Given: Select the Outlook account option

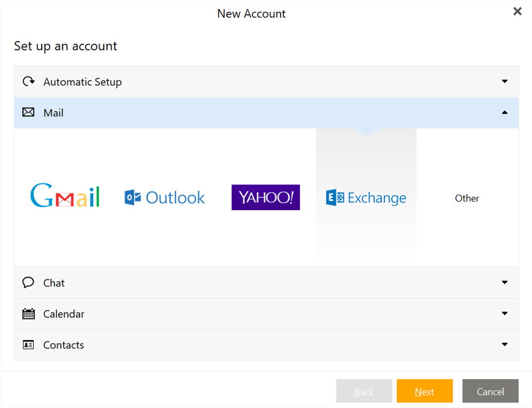Looking at the screenshot, I should [x=164, y=197].
